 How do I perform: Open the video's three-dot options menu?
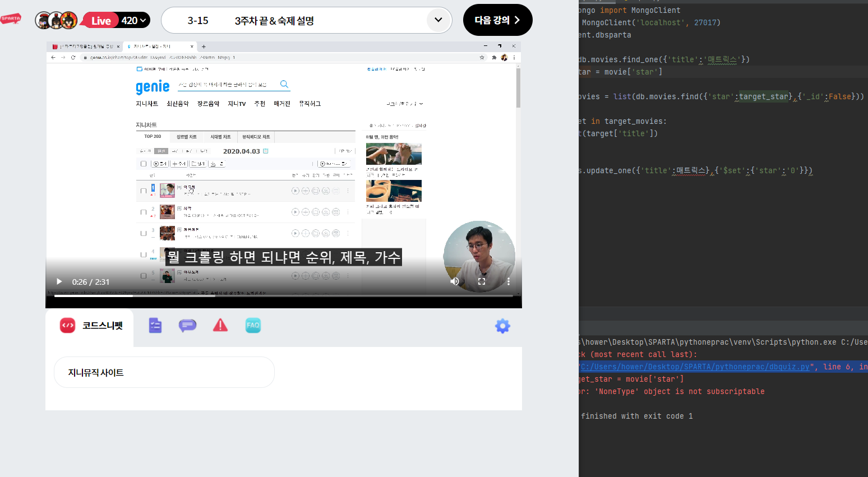(x=509, y=281)
